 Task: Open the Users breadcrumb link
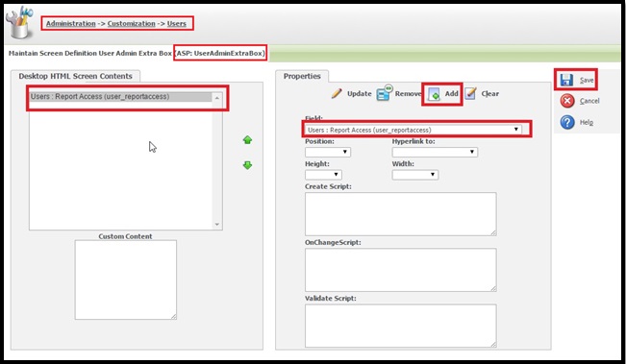(x=177, y=23)
